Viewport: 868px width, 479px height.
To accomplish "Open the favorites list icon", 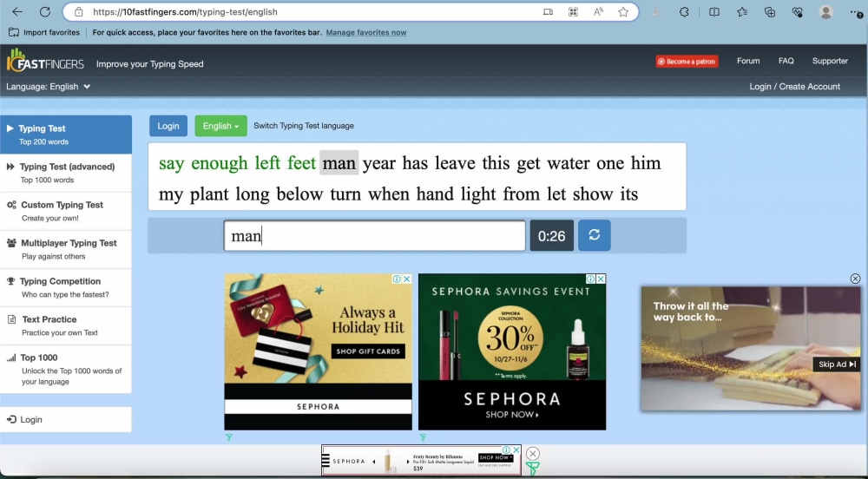I will [x=742, y=11].
